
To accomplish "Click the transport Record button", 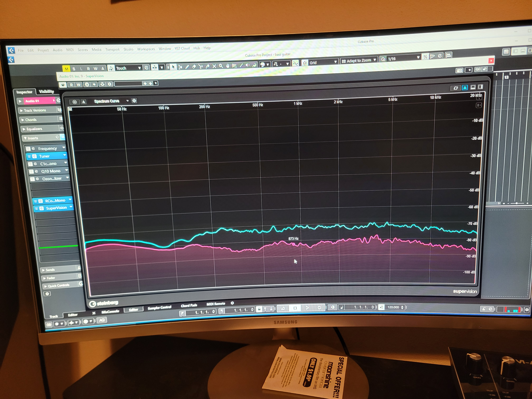I will pyautogui.click(x=319, y=308).
